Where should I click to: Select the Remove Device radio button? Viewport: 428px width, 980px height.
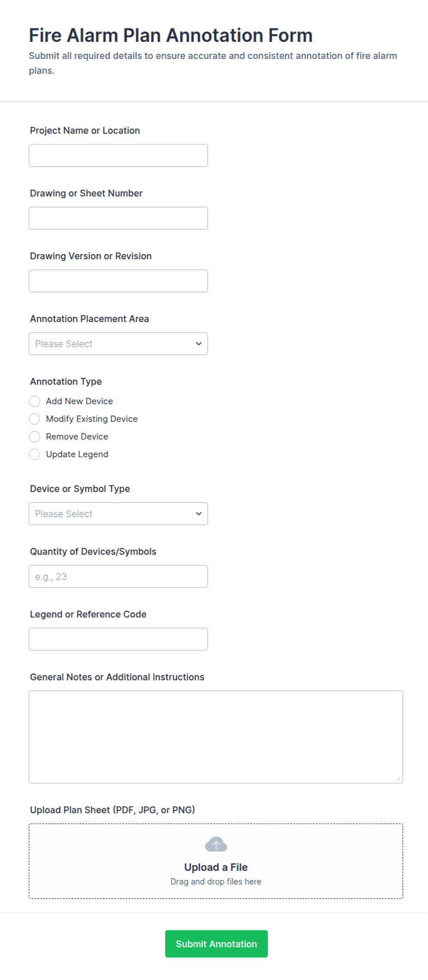pyautogui.click(x=35, y=436)
